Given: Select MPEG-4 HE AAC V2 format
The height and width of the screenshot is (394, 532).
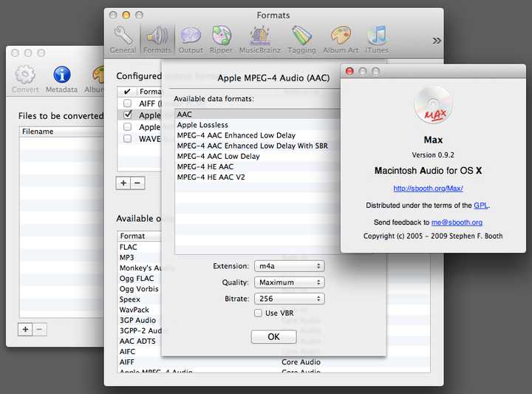Looking at the screenshot, I should point(258,177).
